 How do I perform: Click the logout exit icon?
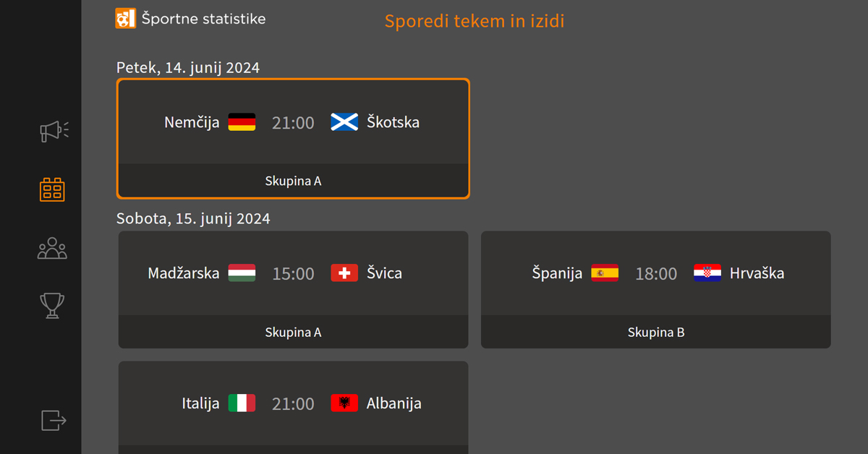pos(54,420)
